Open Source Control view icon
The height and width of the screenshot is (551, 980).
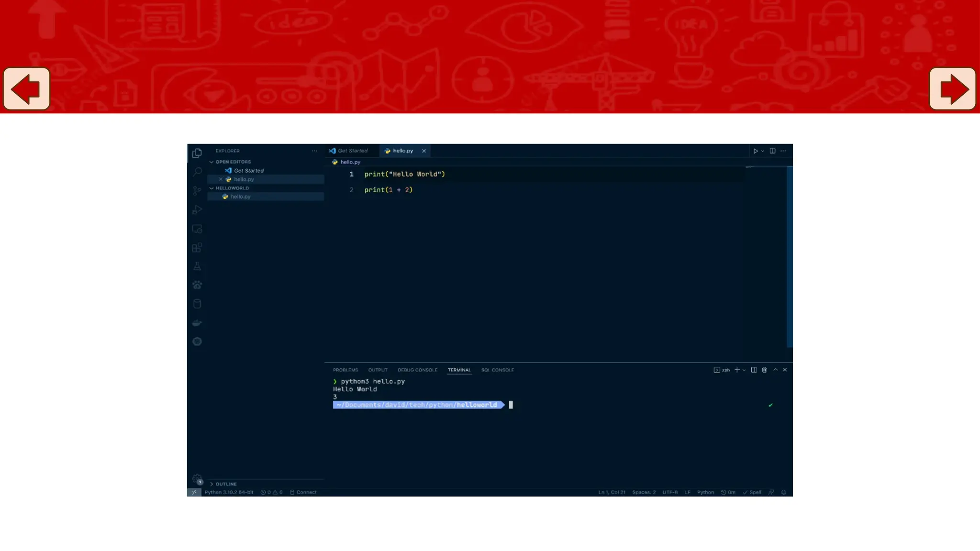(x=197, y=191)
